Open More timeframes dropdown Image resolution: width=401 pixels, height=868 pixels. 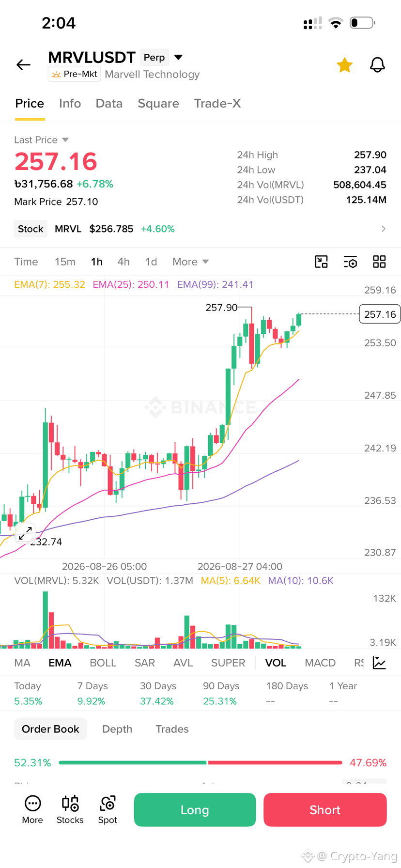190,262
